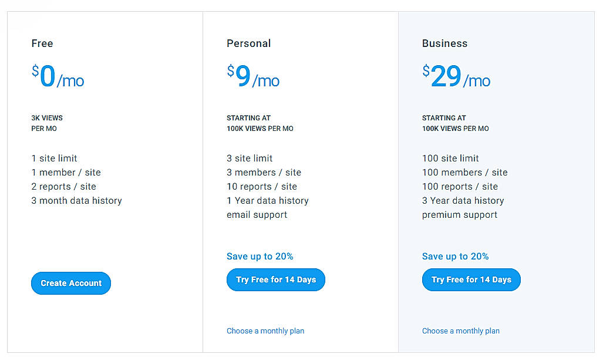Start the Personal plan 14-day free trial
The width and height of the screenshot is (603, 364).
pyautogui.click(x=276, y=280)
